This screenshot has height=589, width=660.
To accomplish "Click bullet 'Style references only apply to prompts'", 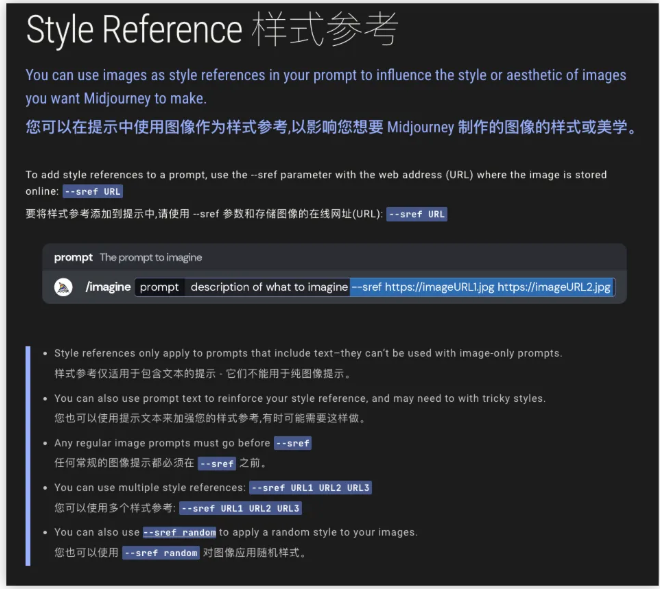I will [308, 353].
